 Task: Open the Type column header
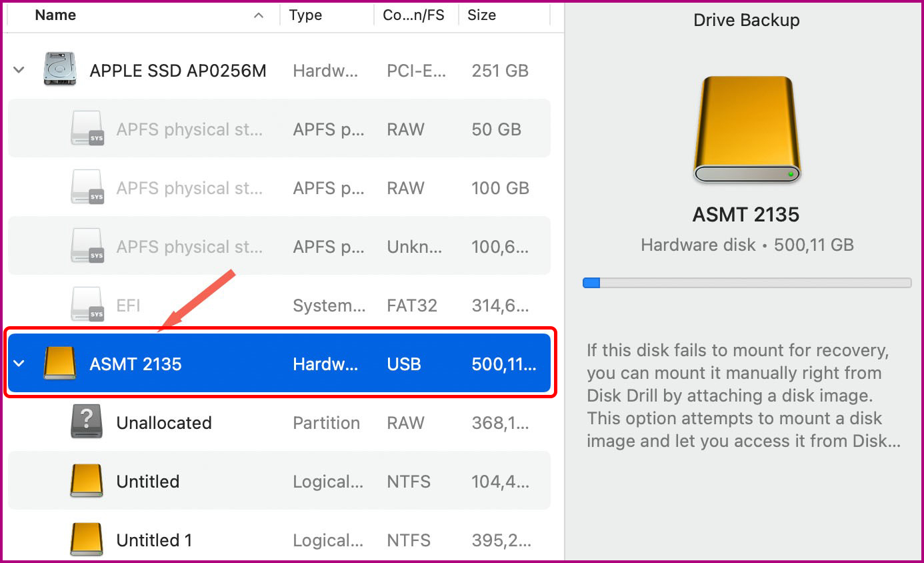pos(305,14)
